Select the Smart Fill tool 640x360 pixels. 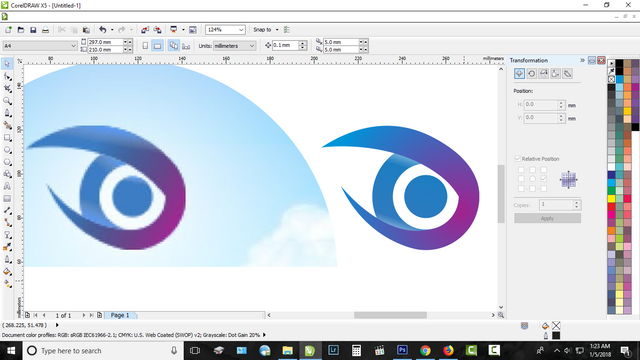tap(7, 125)
